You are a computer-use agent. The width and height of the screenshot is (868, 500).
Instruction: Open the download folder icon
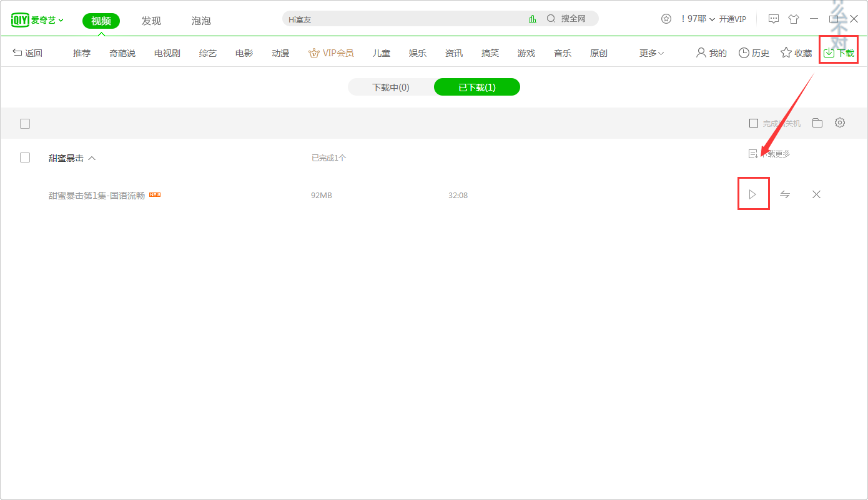click(817, 122)
